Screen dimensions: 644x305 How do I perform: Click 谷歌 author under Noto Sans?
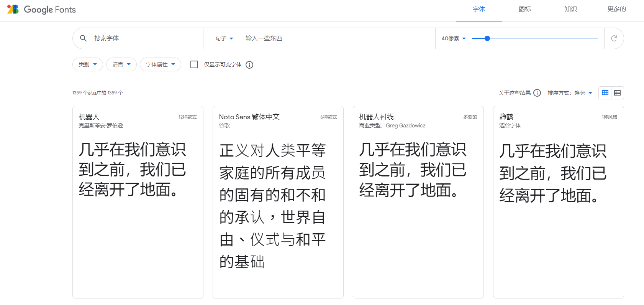pos(224,125)
